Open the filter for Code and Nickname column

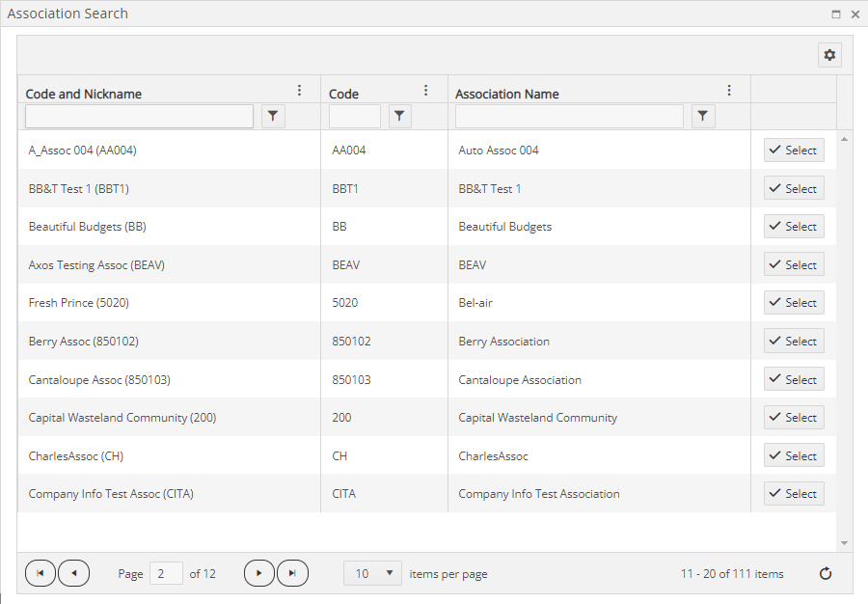coord(273,115)
